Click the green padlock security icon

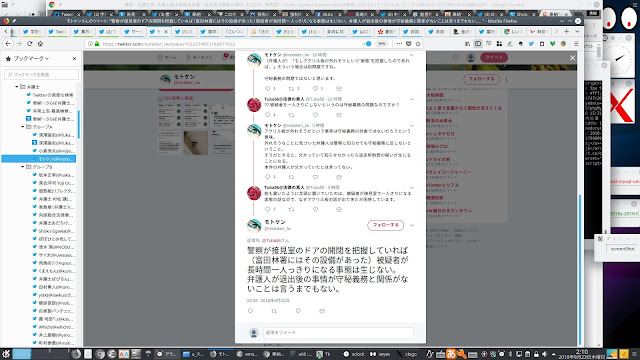coord(97,44)
